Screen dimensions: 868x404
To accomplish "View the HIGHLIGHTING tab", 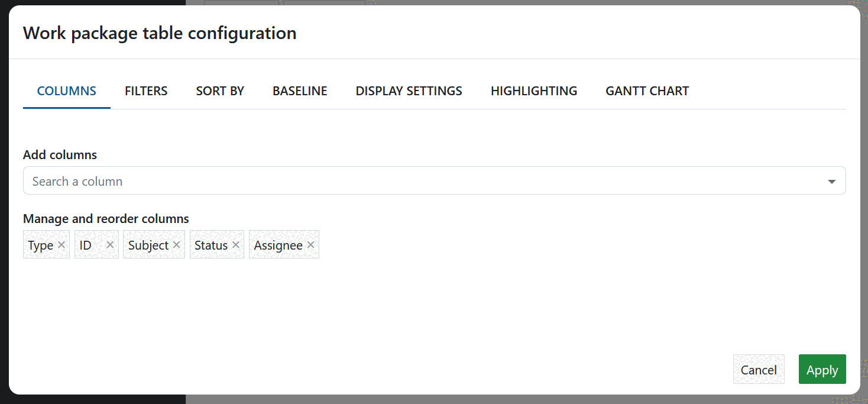I will 533,91.
